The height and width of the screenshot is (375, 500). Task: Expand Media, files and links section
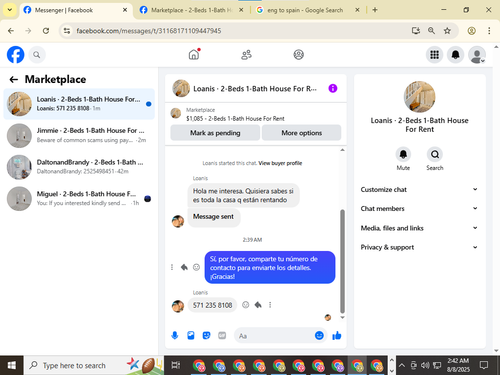[419, 228]
